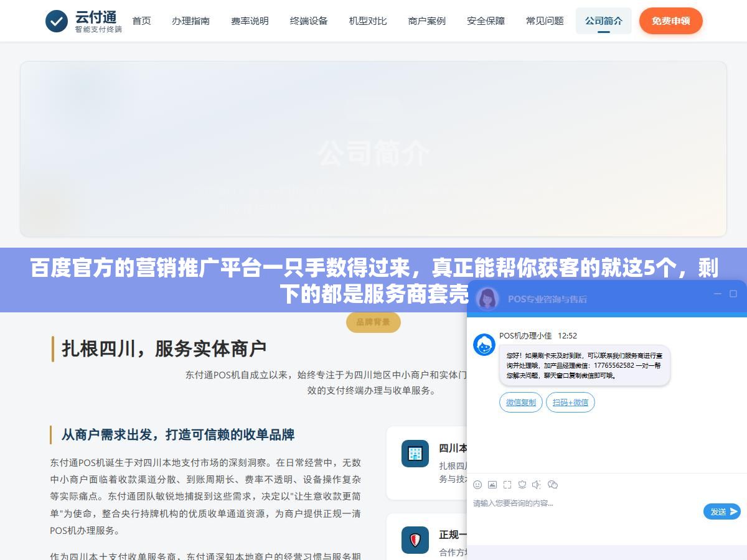Click the orange 免费申领 button
Image resolution: width=747 pixels, height=560 pixels.
(x=671, y=21)
